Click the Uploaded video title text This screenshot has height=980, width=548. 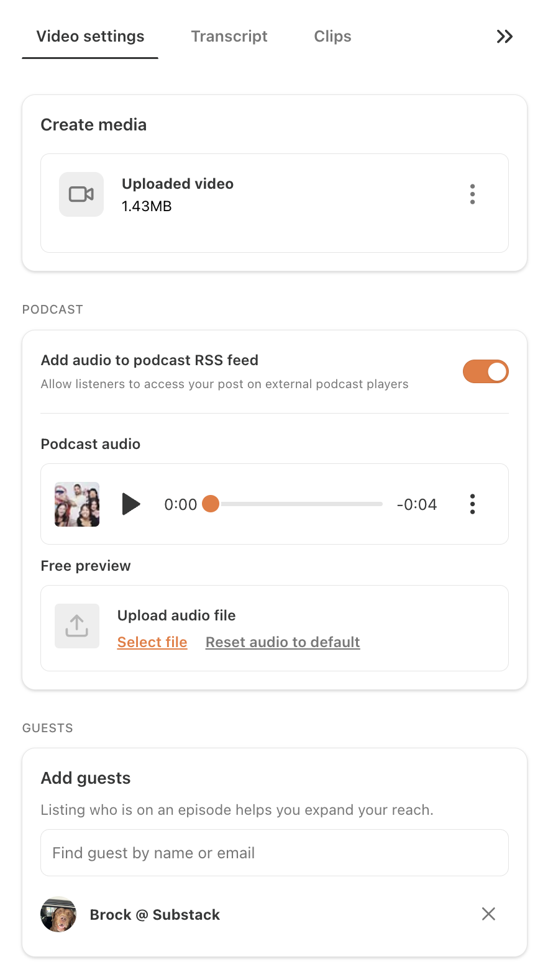[x=178, y=184]
